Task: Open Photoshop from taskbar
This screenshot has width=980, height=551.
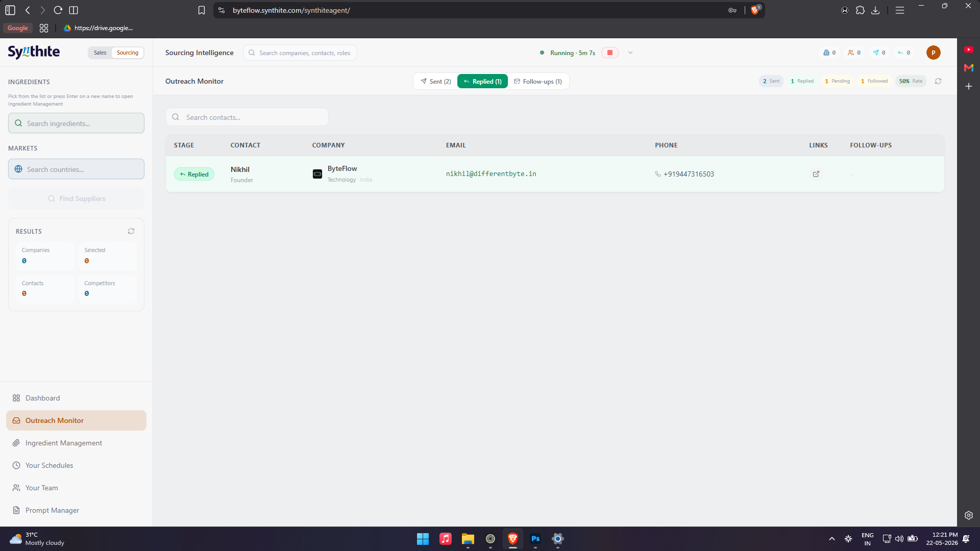Action: 535,539
